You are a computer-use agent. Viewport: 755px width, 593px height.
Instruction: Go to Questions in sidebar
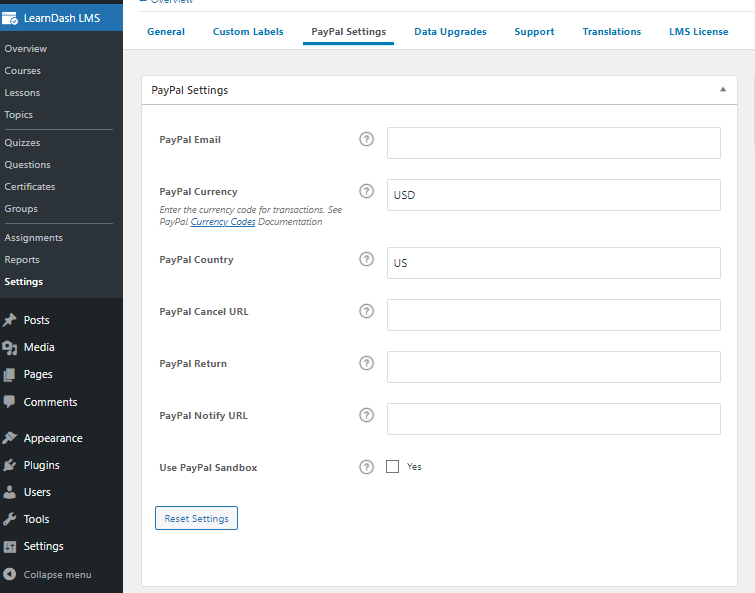27,165
